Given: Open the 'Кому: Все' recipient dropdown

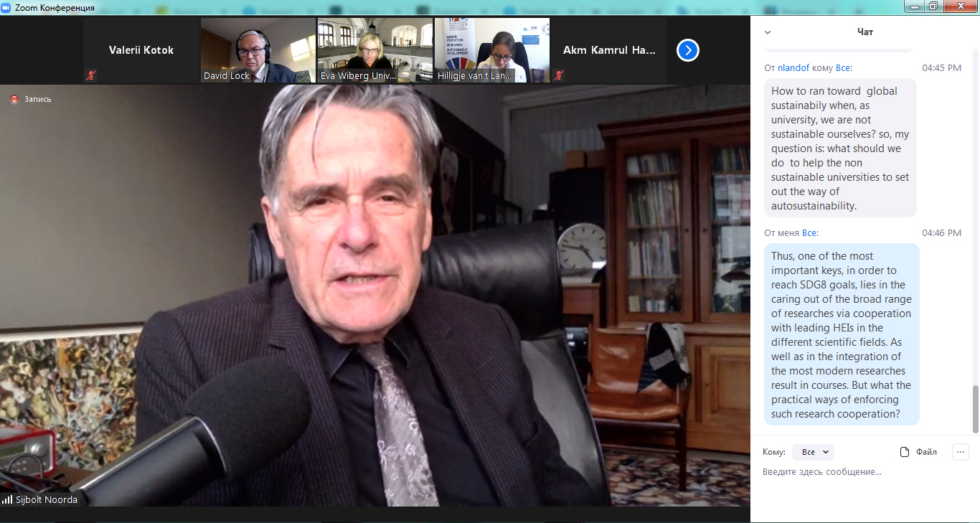Looking at the screenshot, I should (x=813, y=452).
